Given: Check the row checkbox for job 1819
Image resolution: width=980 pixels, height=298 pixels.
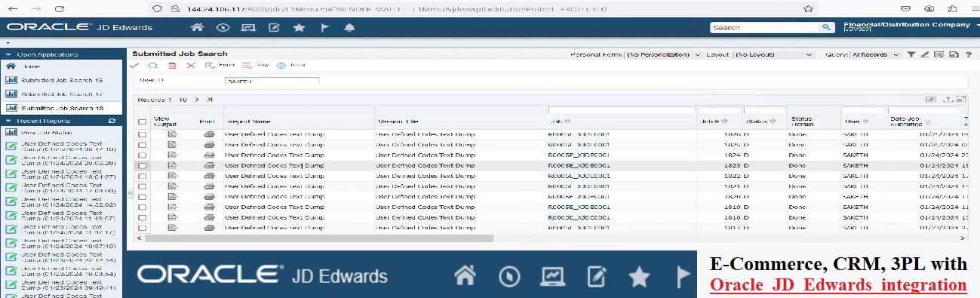Looking at the screenshot, I should coord(142,207).
